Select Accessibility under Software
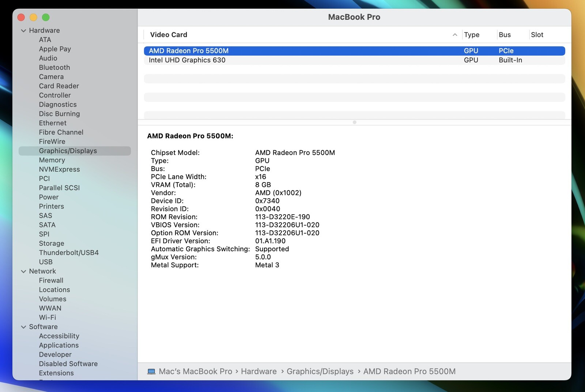Image resolution: width=585 pixels, height=392 pixels. (59, 336)
